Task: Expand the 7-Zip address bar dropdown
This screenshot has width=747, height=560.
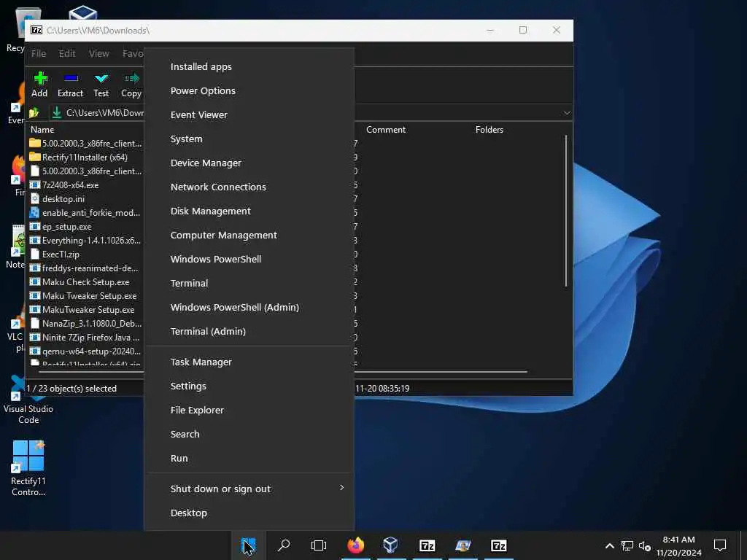Action: click(566, 113)
